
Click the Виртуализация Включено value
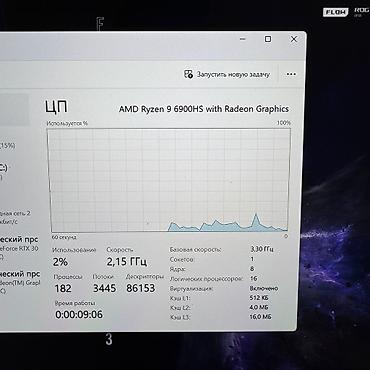(x=264, y=288)
